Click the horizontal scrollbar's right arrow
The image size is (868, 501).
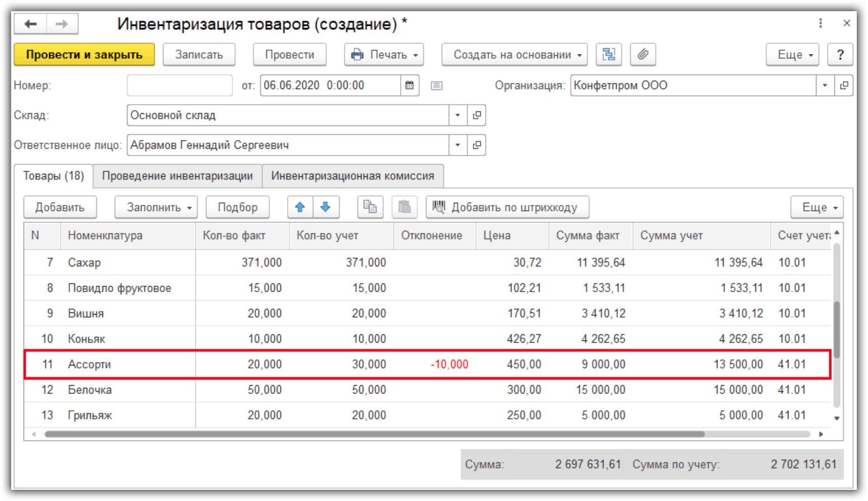(x=821, y=434)
